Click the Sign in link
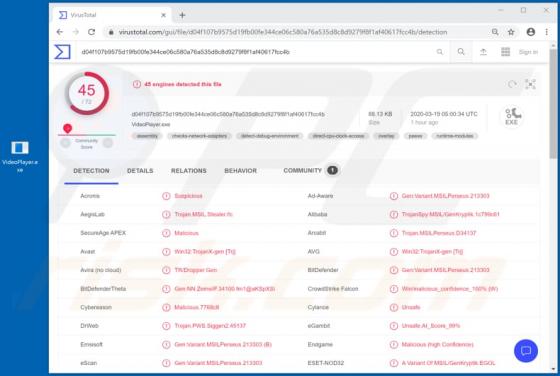This screenshot has width=560, height=376. (528, 52)
